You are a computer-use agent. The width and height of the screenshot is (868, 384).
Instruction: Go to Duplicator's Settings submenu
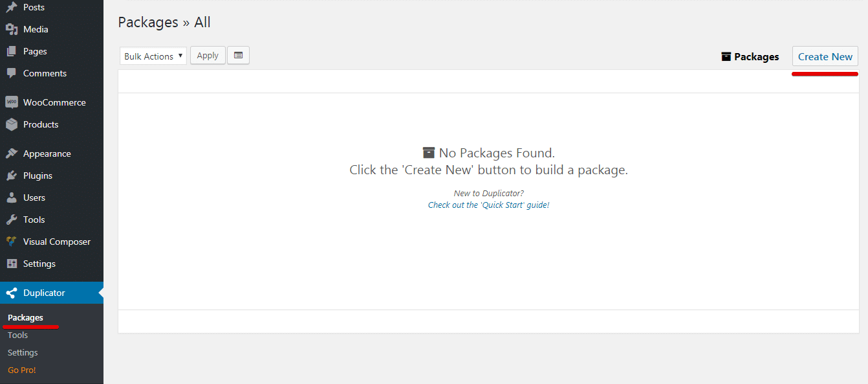coord(23,352)
